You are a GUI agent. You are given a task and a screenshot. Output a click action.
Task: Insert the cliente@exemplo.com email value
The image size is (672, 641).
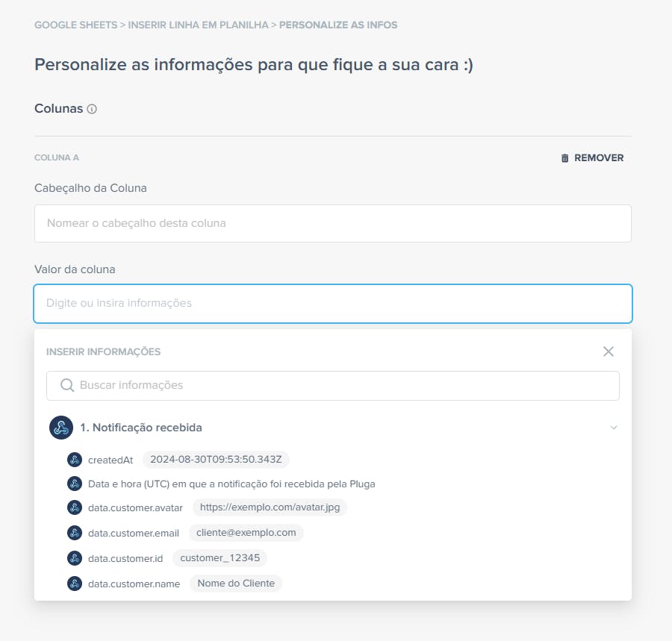click(x=246, y=533)
